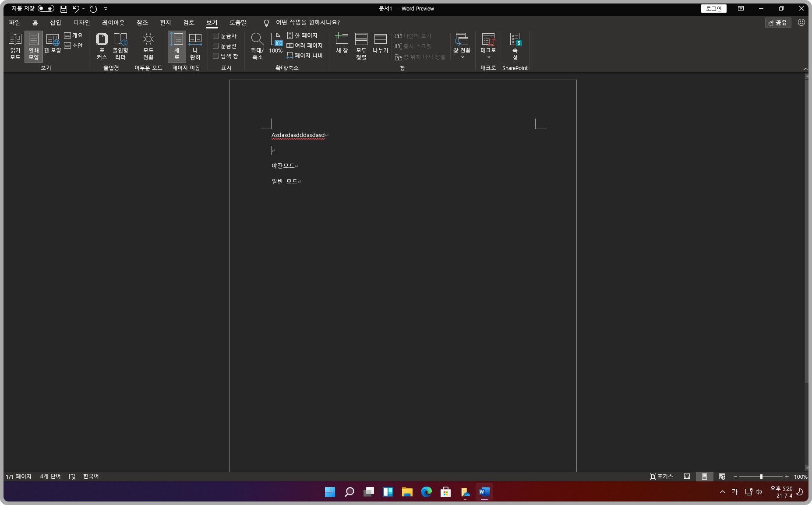Select Side to Side page movement (나란히)
The image size is (812, 505).
point(195,46)
